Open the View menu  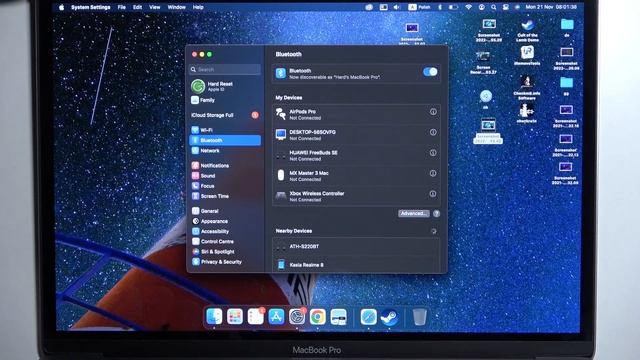click(155, 7)
